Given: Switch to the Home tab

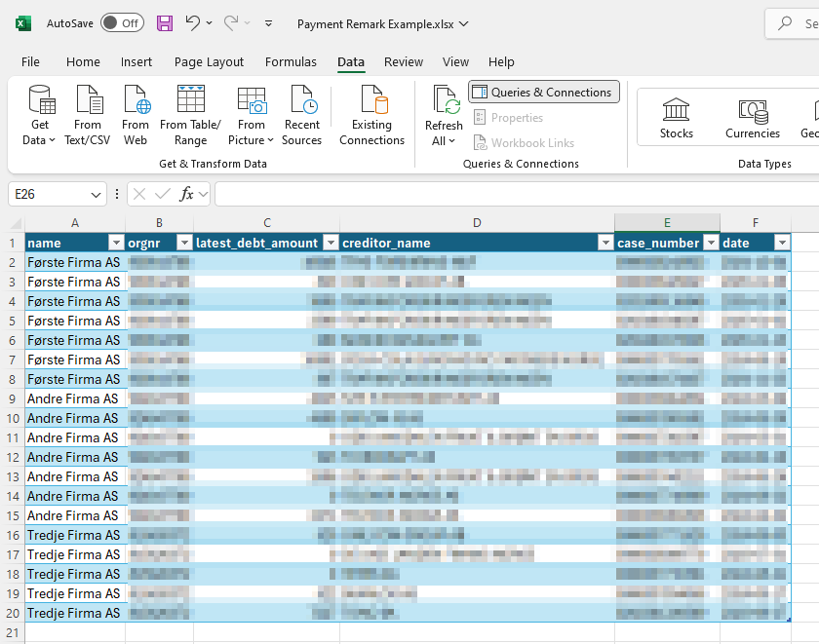Looking at the screenshot, I should tap(83, 61).
